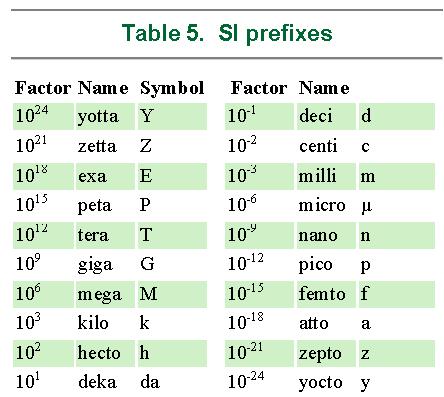The height and width of the screenshot is (397, 444).
Task: Click the nano prefix name
Action: [x=318, y=235]
